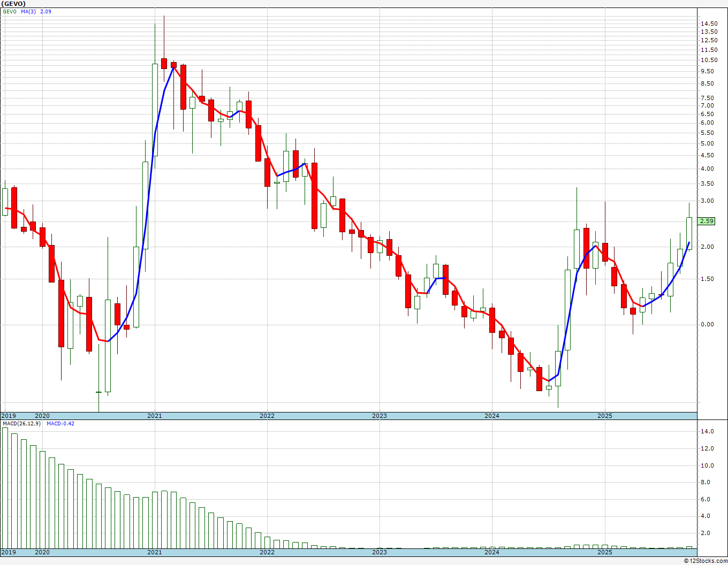Click 2025 on the price chart time axis
The height and width of the screenshot is (565, 728).
pos(605,416)
